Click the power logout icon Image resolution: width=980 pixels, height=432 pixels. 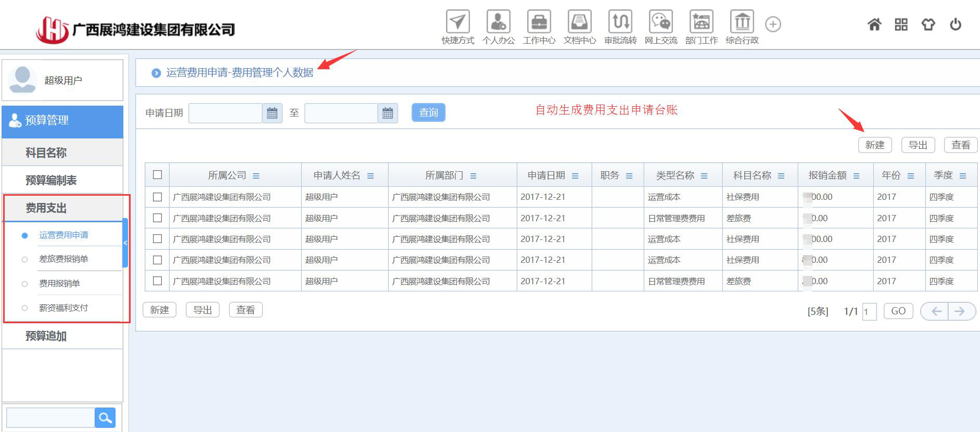point(956,24)
